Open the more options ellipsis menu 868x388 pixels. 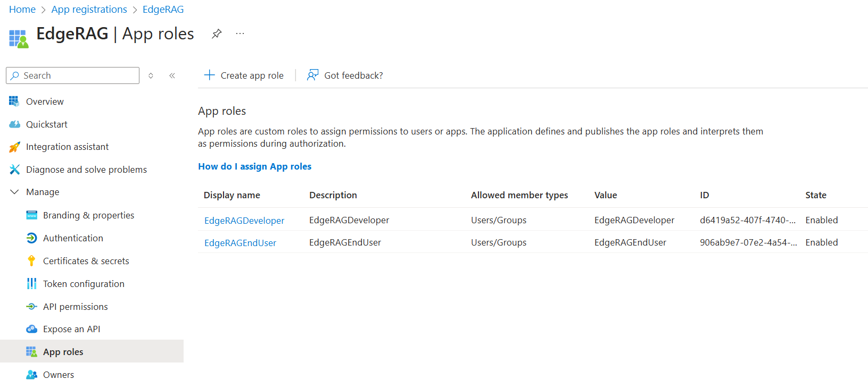pos(240,33)
